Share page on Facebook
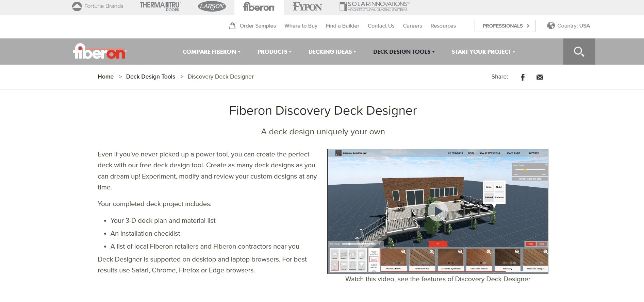Viewport: 644px width, 302px height. (x=523, y=77)
